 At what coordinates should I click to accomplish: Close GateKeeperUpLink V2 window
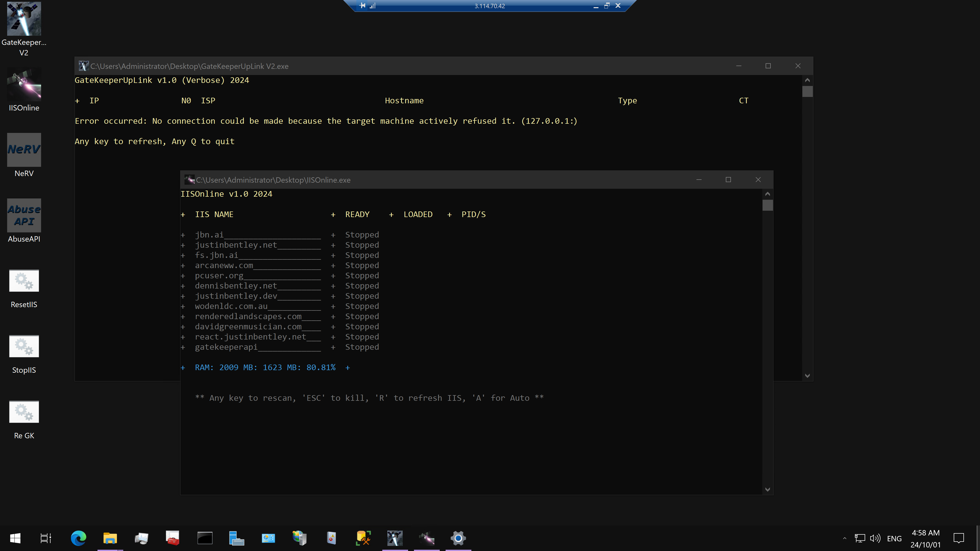[798, 66]
